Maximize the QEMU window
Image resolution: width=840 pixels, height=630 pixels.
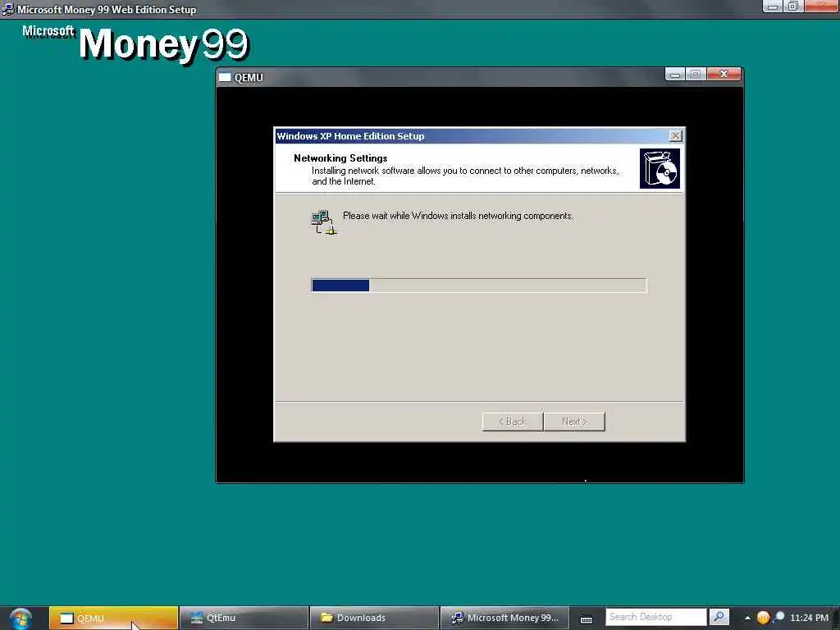tap(696, 75)
